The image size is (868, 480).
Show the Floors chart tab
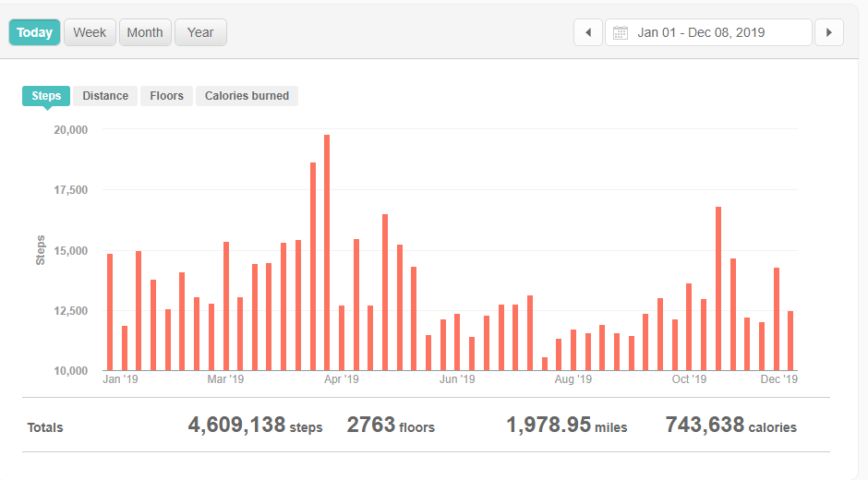coord(166,96)
